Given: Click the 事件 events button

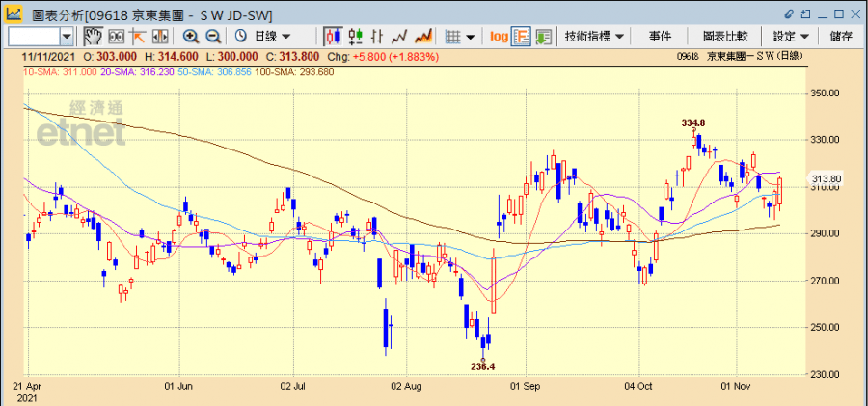Looking at the screenshot, I should 661,36.
